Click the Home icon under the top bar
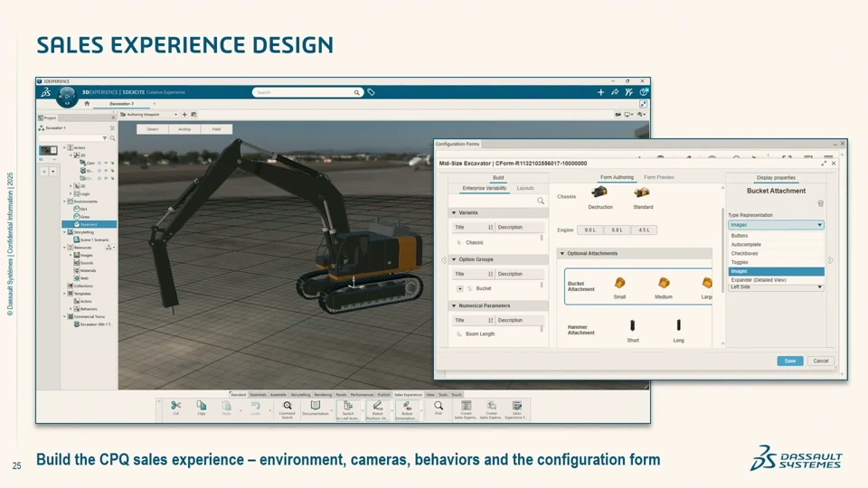 [87, 103]
